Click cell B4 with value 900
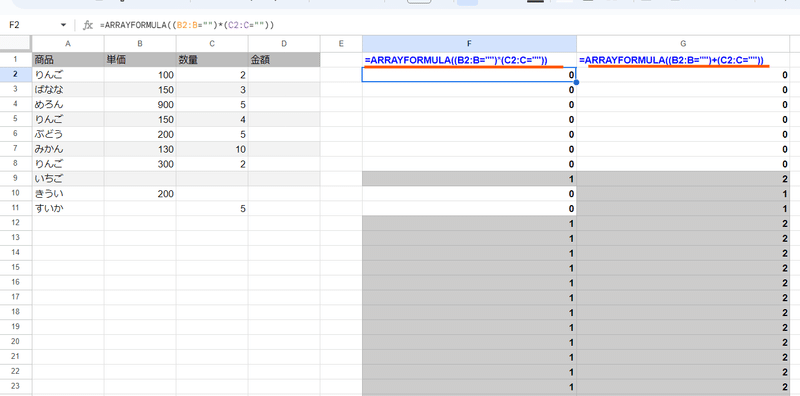Screen dimensions: 800x396 coord(140,104)
